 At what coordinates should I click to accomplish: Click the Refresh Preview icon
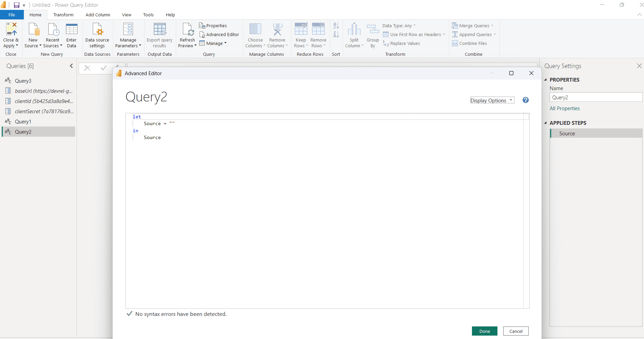pyautogui.click(x=188, y=29)
